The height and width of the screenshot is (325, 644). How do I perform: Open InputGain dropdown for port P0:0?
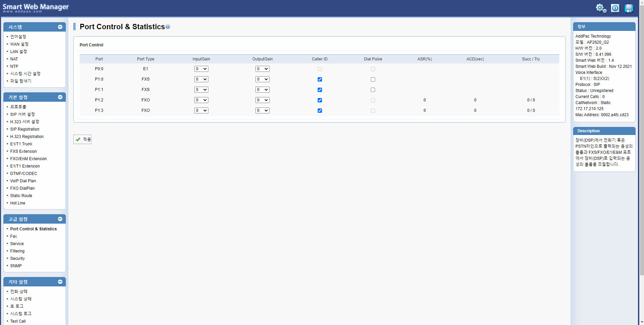(201, 69)
